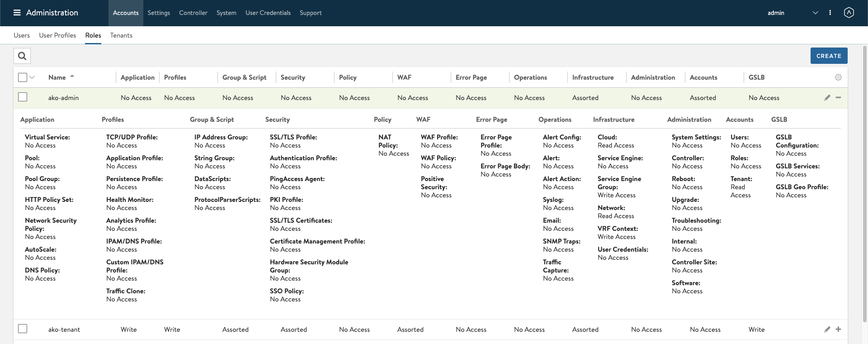The height and width of the screenshot is (344, 868).
Task: Click ako-tenant Security Assorted cell
Action: (294, 330)
